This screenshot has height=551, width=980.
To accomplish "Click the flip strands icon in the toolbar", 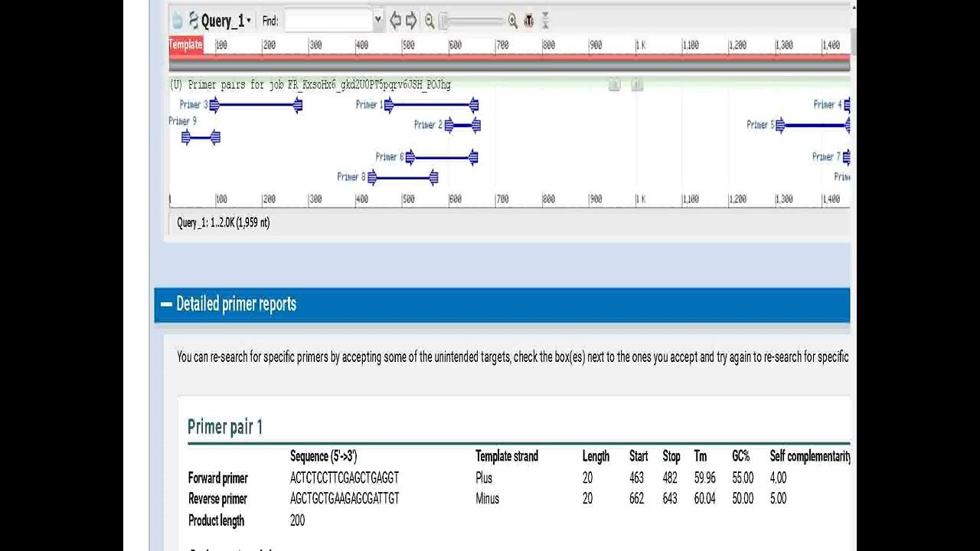I will coord(545,21).
